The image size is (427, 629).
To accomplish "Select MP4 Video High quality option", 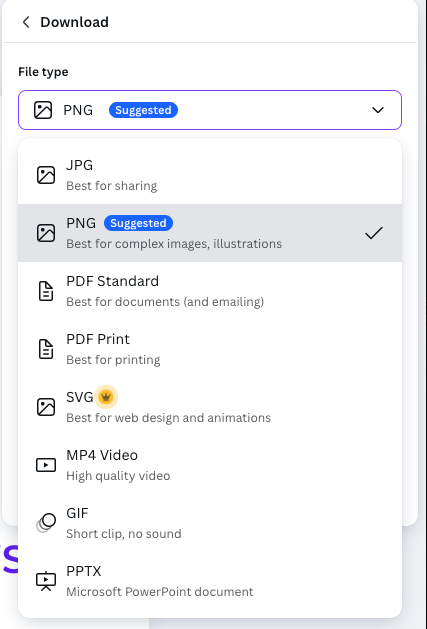I will [210, 465].
